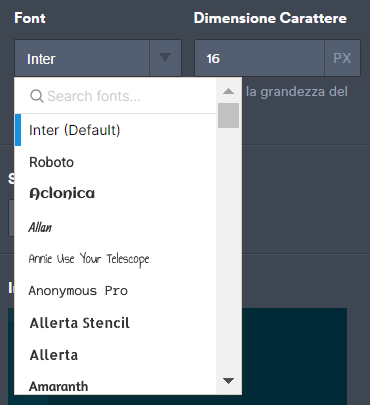
Task: Choose Annie Use Your Telescope font
Action: [x=115, y=259]
